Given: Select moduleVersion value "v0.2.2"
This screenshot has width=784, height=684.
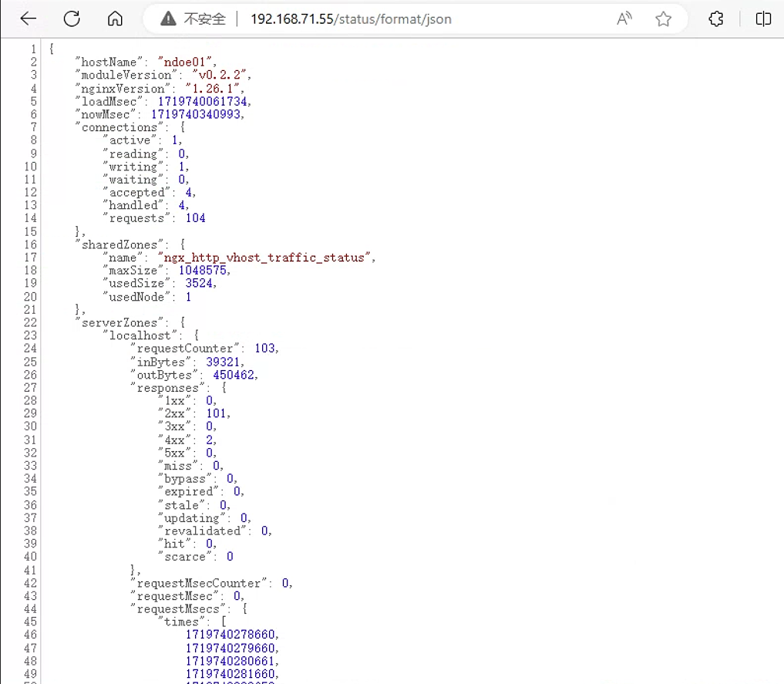Looking at the screenshot, I should tap(220, 75).
